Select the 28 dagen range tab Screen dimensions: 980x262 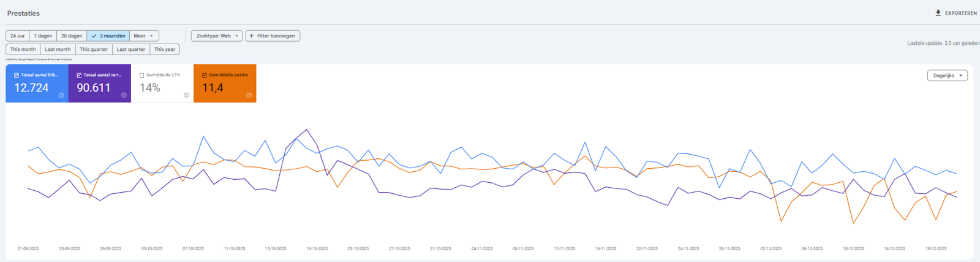pos(72,36)
